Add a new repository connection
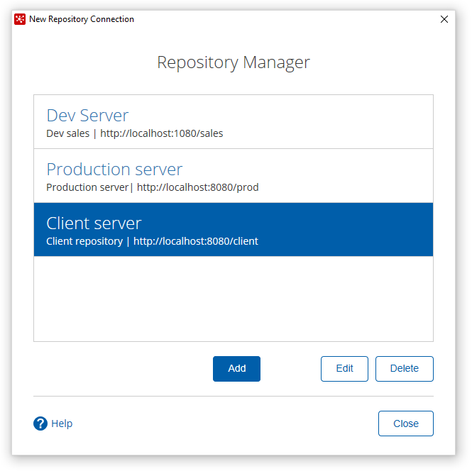This screenshot has width=472, height=476. (236, 369)
